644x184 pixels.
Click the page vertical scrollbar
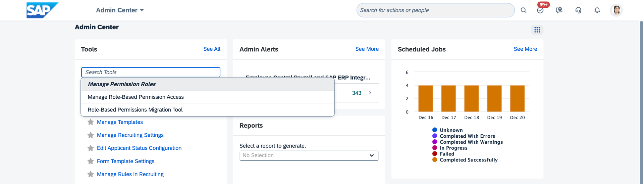coord(641,102)
